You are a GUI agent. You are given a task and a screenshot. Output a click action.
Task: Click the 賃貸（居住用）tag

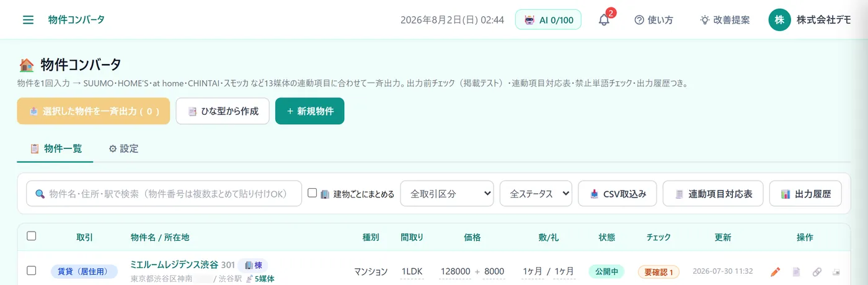(x=84, y=271)
